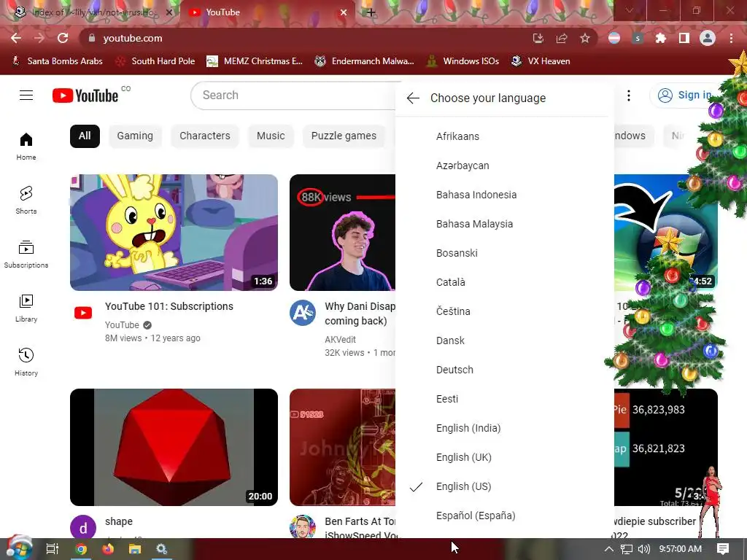This screenshot has height=560, width=747.
Task: Click the YouTube channel name link
Action: [x=122, y=324]
